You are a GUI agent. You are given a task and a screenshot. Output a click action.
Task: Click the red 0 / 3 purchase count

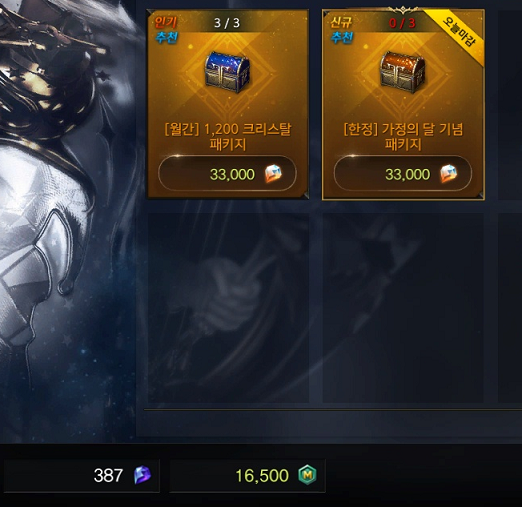(402, 23)
